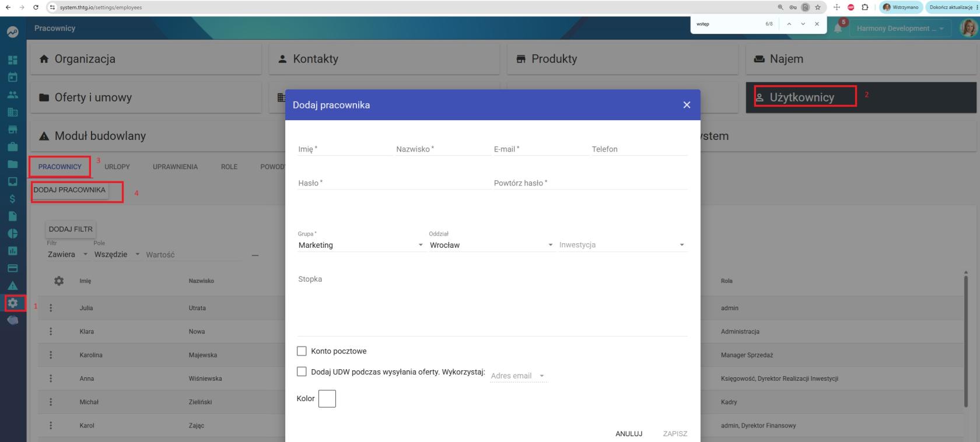This screenshot has width=980, height=442.
Task: Tick the Dodaj UDW podczas wysyłania oferty checkbox
Action: (x=302, y=371)
